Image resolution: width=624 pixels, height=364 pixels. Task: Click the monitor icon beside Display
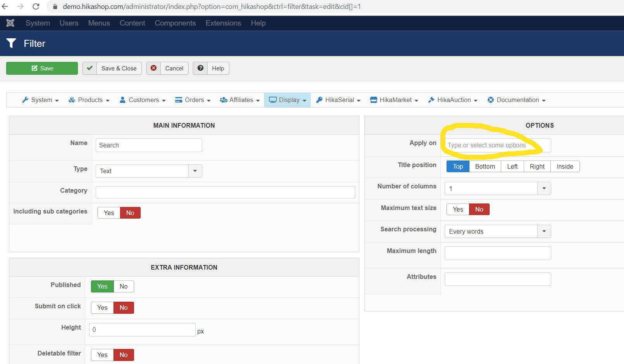click(273, 100)
